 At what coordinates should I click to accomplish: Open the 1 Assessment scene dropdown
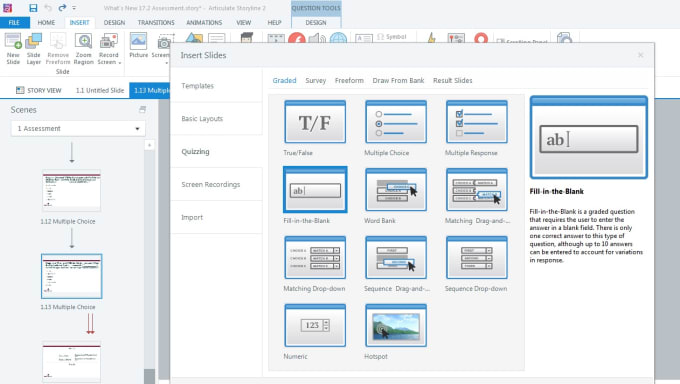pyautogui.click(x=78, y=128)
